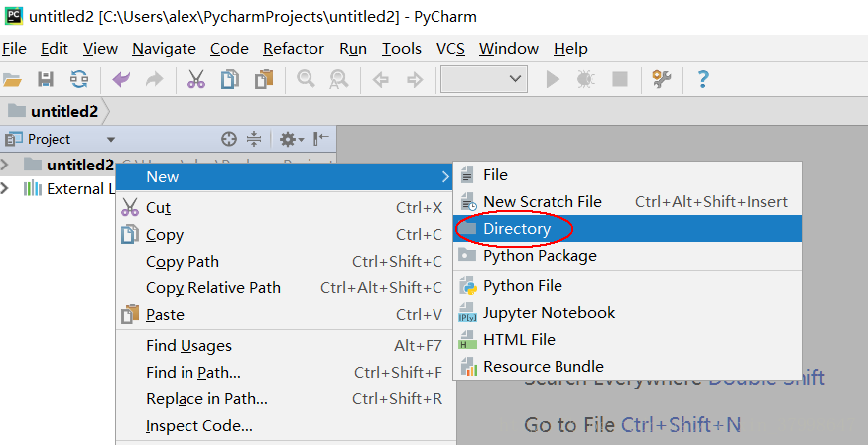This screenshot has height=445, width=868.
Task: Open the Project panel gear settings menu
Action: tap(290, 139)
